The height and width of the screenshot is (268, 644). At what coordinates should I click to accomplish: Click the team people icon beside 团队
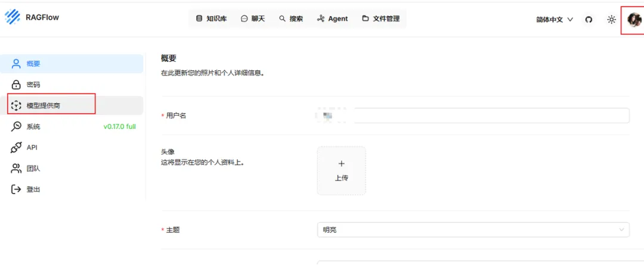pyautogui.click(x=16, y=169)
